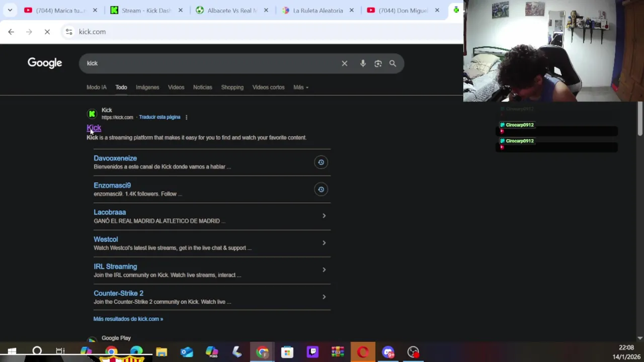Open the Google Play result source
The height and width of the screenshot is (362, 644).
[116, 338]
